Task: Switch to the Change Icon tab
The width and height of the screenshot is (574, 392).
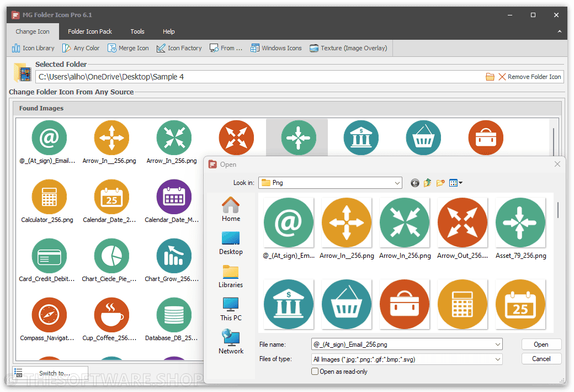Action: tap(33, 31)
